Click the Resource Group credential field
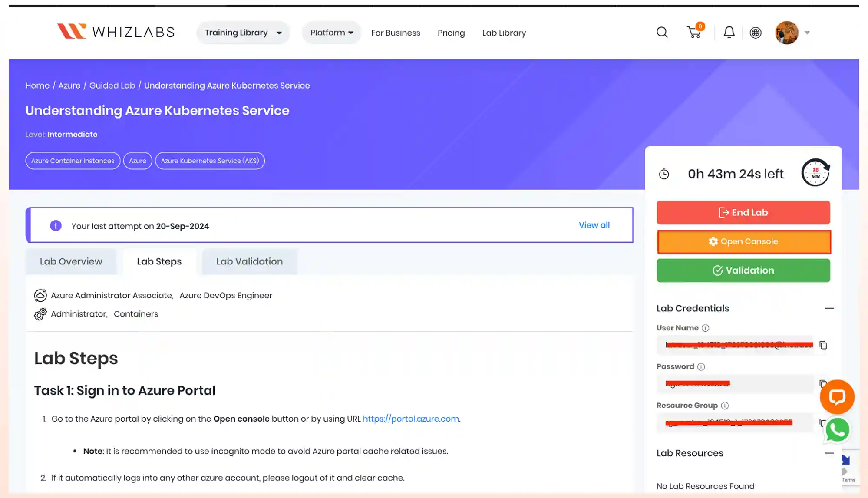The height and width of the screenshot is (498, 868). click(x=735, y=422)
